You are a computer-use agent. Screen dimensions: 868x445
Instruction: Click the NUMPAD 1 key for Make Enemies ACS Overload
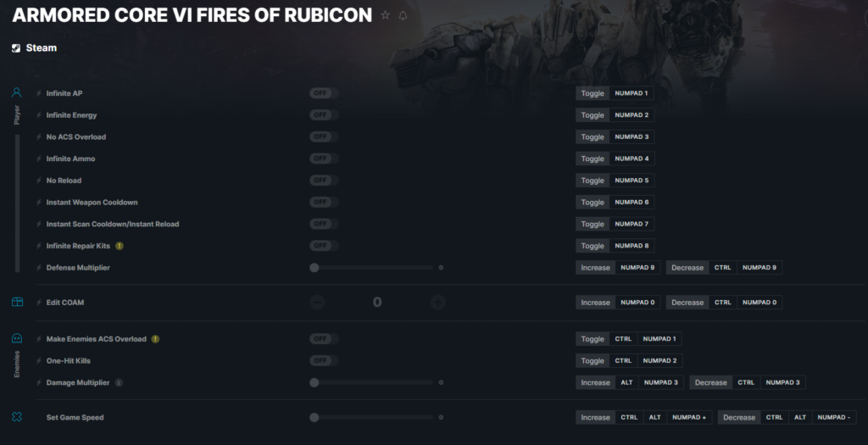pyautogui.click(x=659, y=339)
